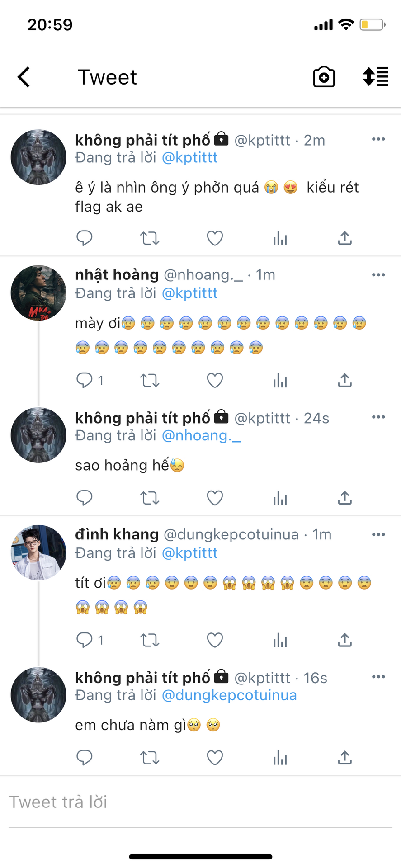The height and width of the screenshot is (868, 401).
Task: Open the camera add-photo icon
Action: coord(324,77)
